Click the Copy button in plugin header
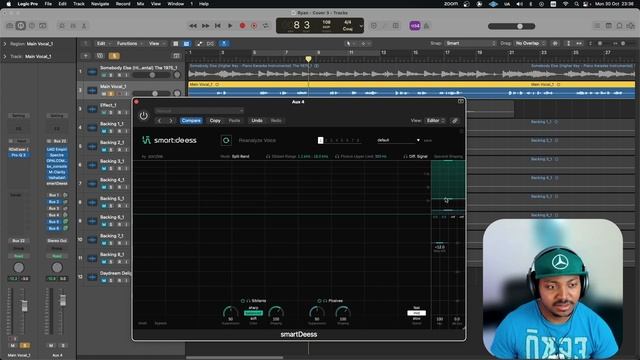The image size is (640, 360). (x=215, y=121)
